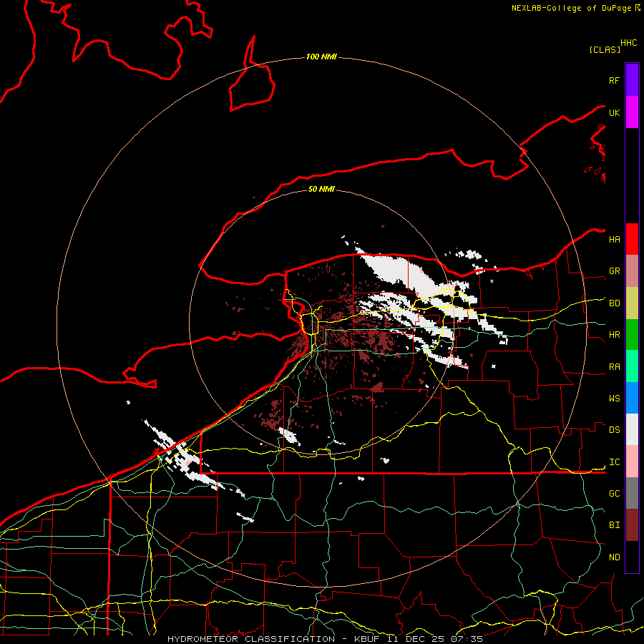Click the 'ND' legend label
This screenshot has height=644, width=644.
tap(614, 557)
